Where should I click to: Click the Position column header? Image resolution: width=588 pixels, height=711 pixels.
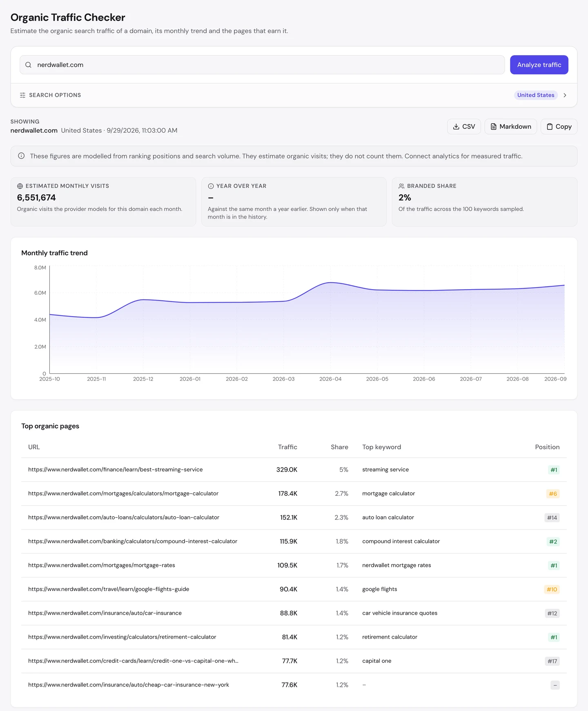tap(547, 447)
